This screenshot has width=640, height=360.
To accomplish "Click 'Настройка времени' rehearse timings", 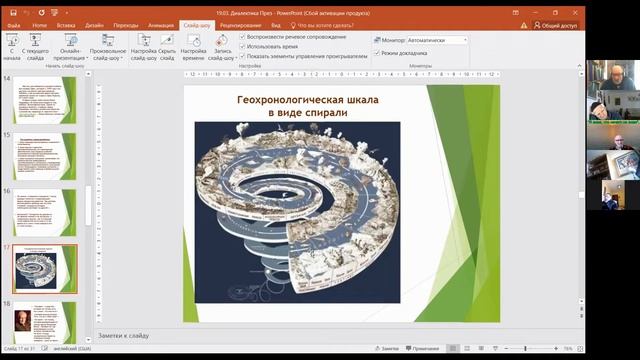I will (193, 47).
